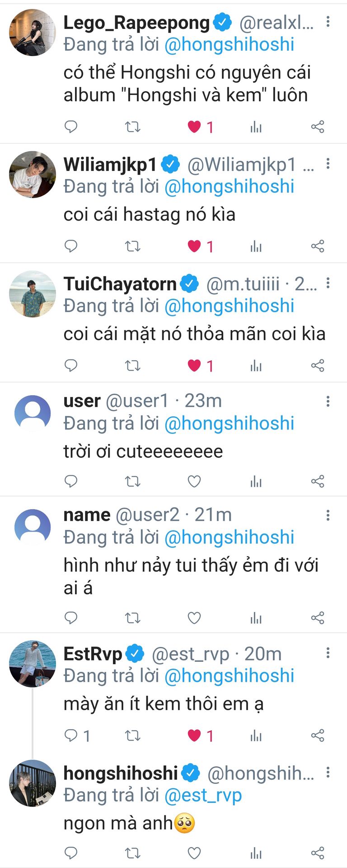This screenshot has width=347, height=868.
Task: Like user1's 'trời ơi cuteeeeeeee' reply
Action: tap(194, 481)
